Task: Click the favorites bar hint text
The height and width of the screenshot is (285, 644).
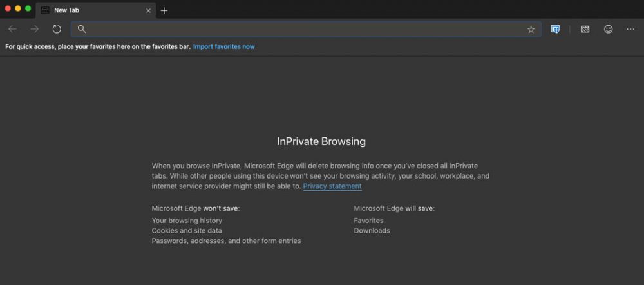Action: 97,46
